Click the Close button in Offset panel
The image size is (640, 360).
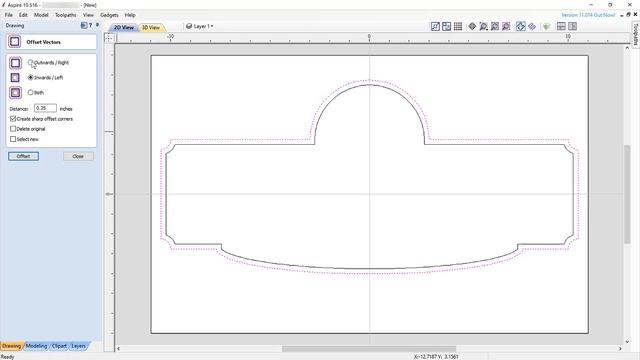coord(78,156)
